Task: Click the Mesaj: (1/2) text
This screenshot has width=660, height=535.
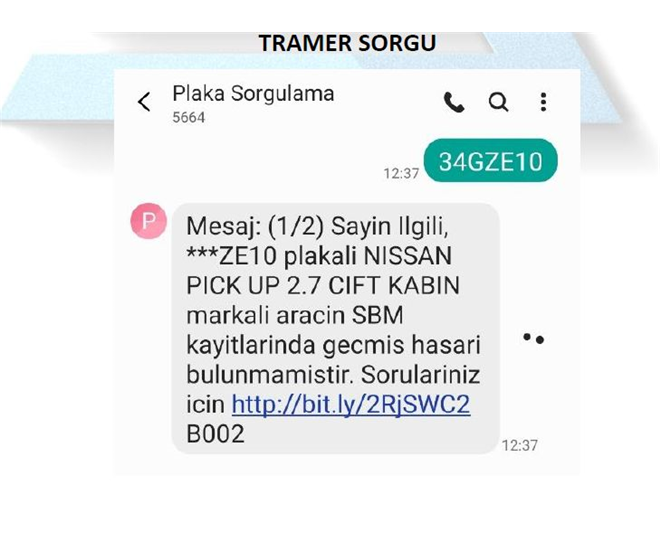Action: pos(255,227)
